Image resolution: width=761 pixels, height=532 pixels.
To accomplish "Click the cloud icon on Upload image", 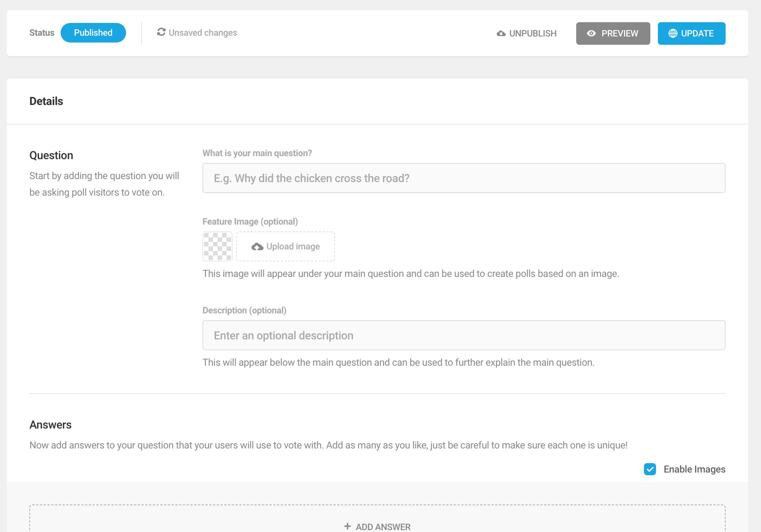I will pyautogui.click(x=257, y=247).
